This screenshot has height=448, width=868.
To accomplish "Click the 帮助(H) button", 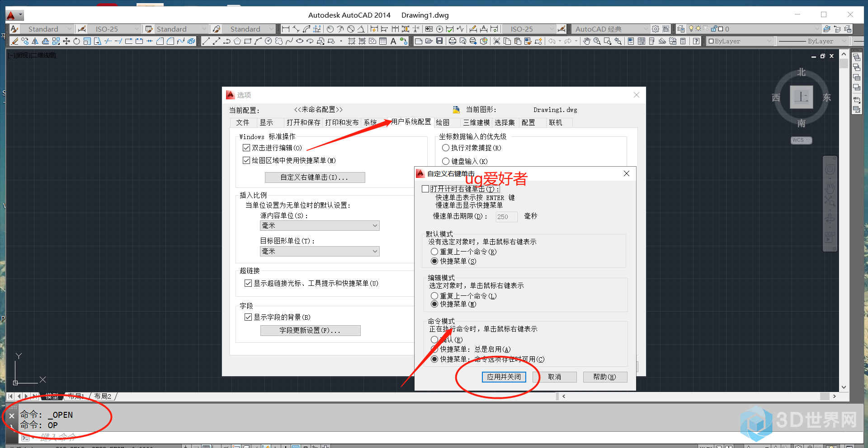I will pos(605,377).
